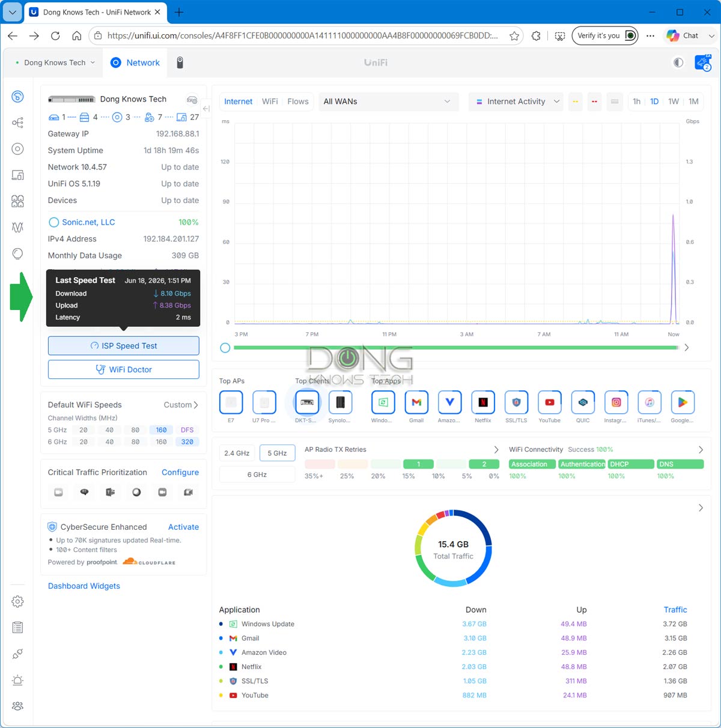Open the Insights bulb icon in sidebar
Viewport: 721px width, 728px height.
(18, 253)
